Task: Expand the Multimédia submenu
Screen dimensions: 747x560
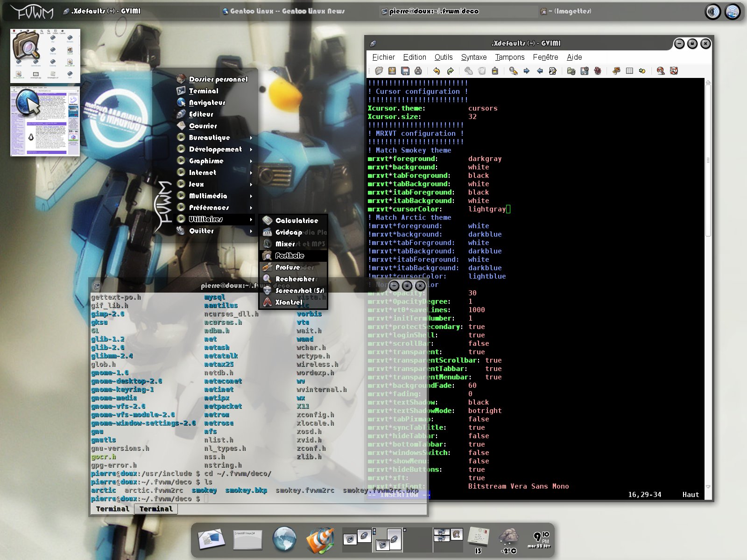Action: 215,196
